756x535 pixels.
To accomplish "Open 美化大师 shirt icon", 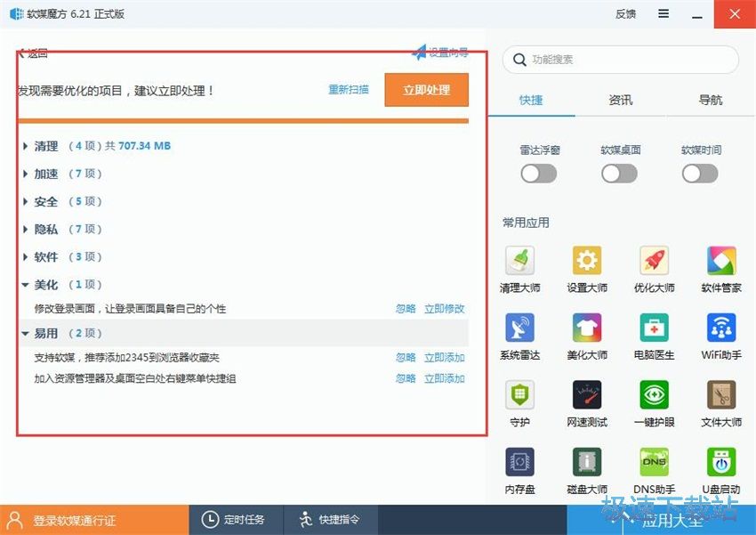I will pos(587,328).
